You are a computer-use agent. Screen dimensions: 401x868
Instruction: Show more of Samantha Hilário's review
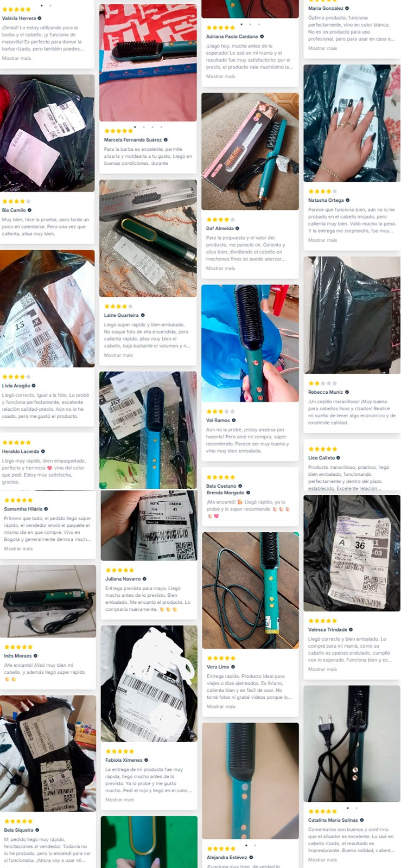point(18,548)
